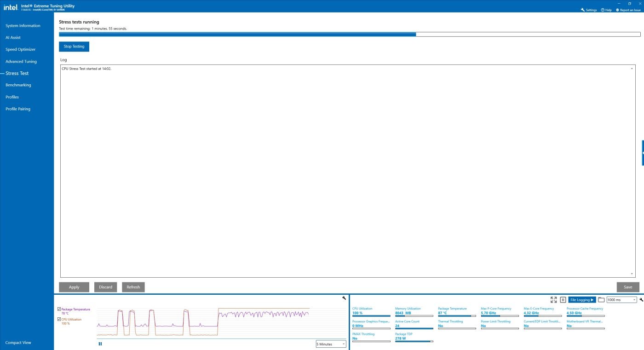Viewport: 644px width, 350px height.
Task: Click the Stop Testing button
Action: [x=74, y=47]
